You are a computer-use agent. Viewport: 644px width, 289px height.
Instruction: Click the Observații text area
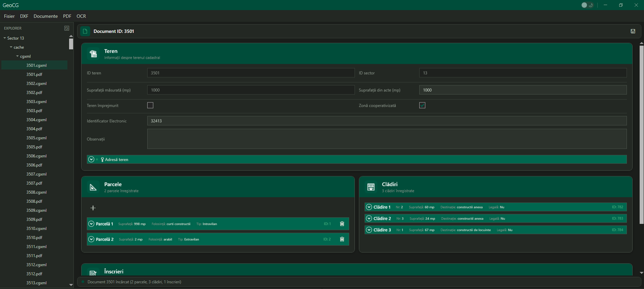(x=387, y=139)
